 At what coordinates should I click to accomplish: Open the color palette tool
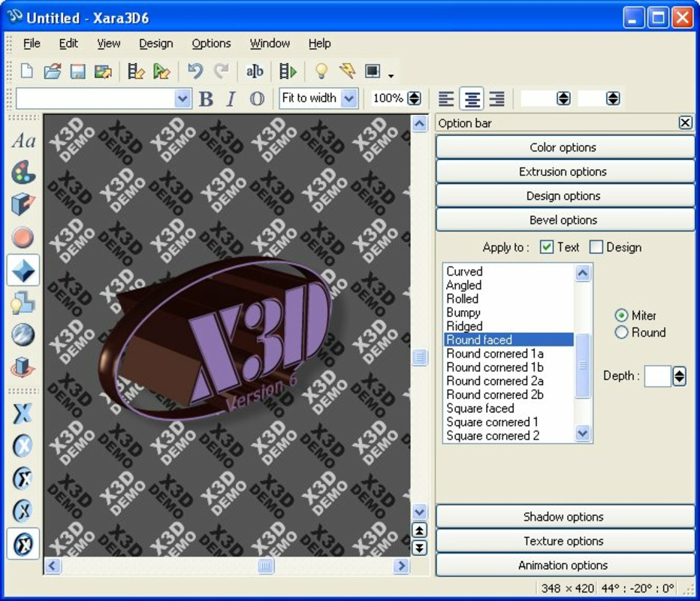(x=23, y=173)
